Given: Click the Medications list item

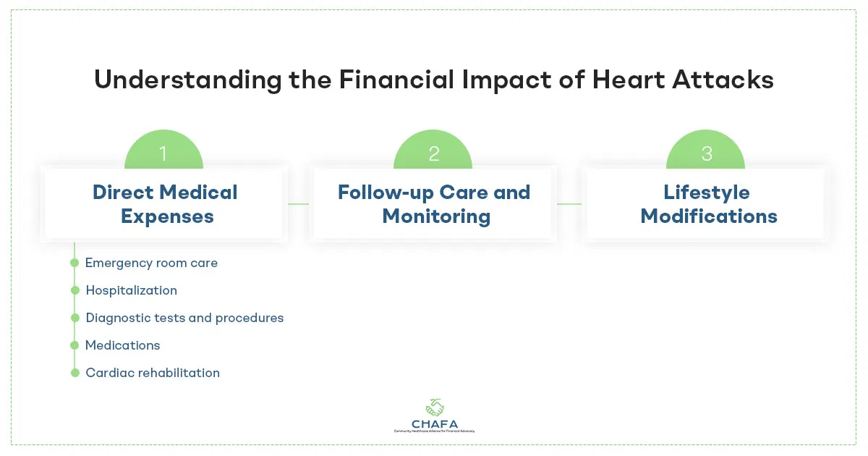Looking at the screenshot, I should point(122,345).
